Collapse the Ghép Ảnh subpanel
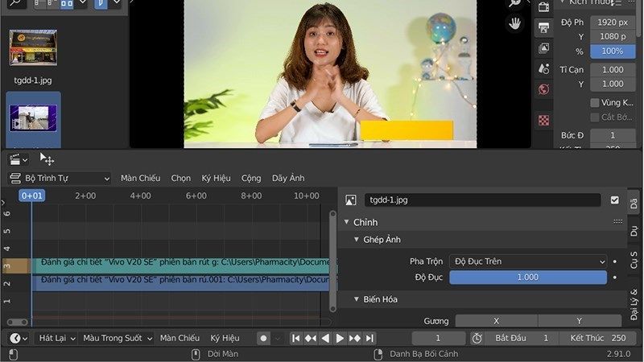This screenshot has height=362, width=644. (357, 239)
